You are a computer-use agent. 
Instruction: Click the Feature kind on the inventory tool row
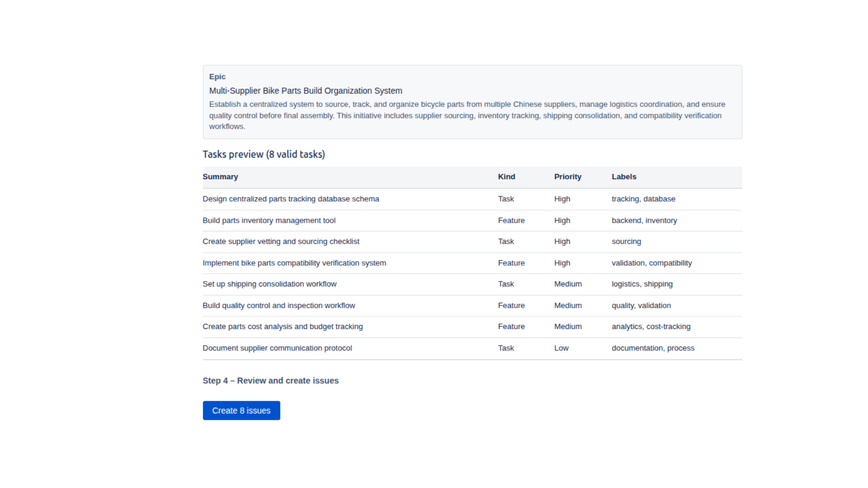tap(511, 221)
